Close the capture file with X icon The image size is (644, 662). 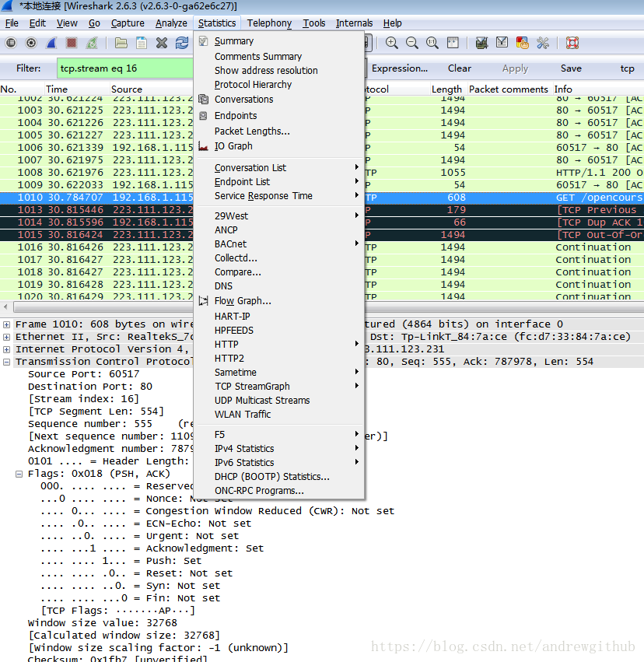(x=162, y=43)
